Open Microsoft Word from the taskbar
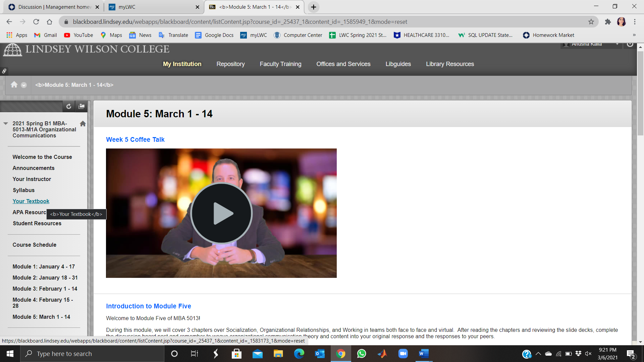The width and height of the screenshot is (644, 362). pyautogui.click(x=424, y=354)
